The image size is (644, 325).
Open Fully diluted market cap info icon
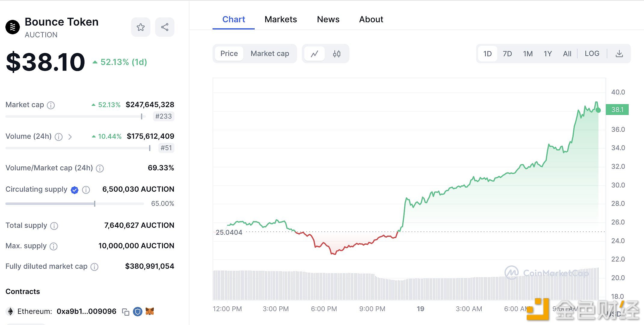(x=94, y=267)
